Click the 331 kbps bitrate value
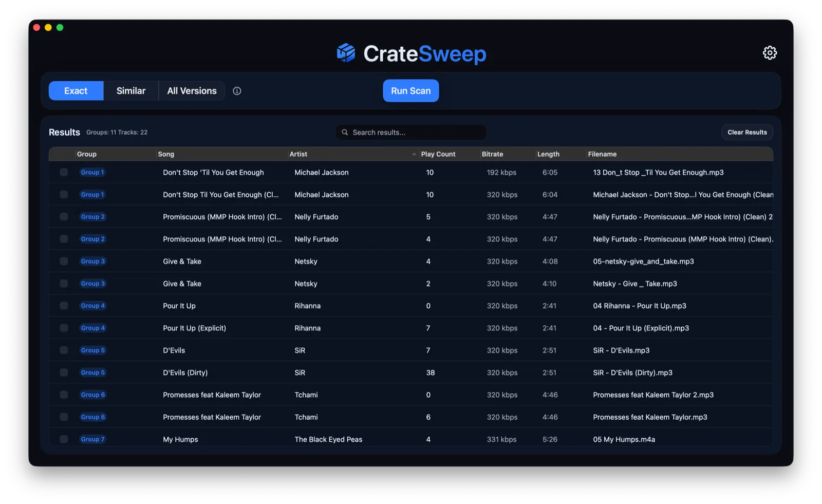The height and width of the screenshot is (504, 822). (501, 439)
